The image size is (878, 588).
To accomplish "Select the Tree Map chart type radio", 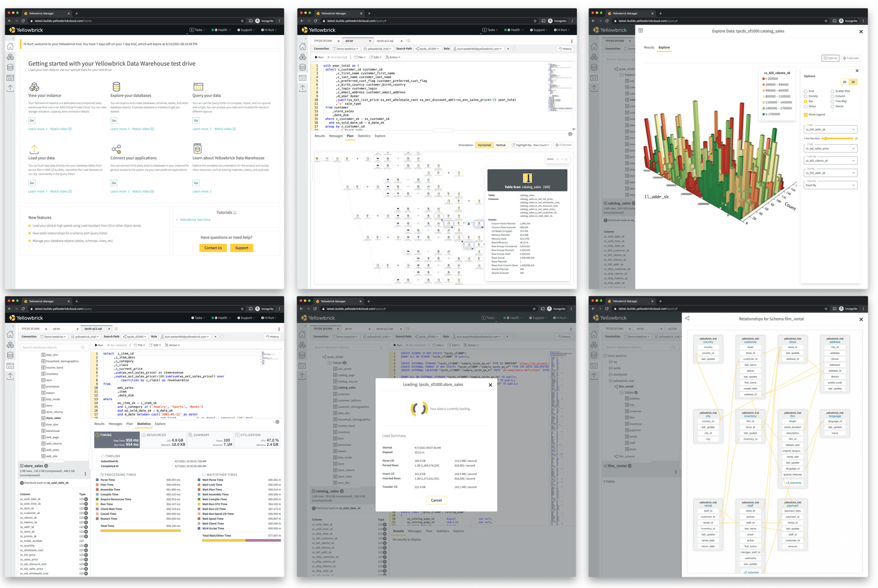I will 832,101.
